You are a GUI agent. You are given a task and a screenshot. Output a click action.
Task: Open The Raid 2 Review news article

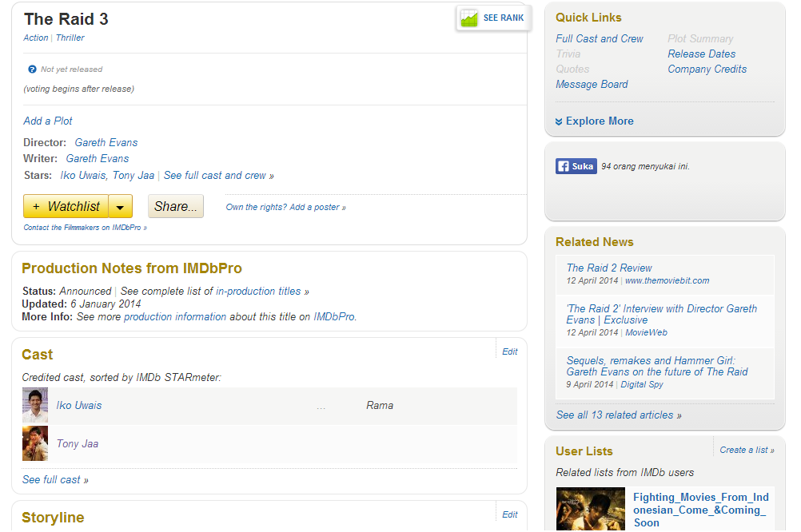pos(609,268)
